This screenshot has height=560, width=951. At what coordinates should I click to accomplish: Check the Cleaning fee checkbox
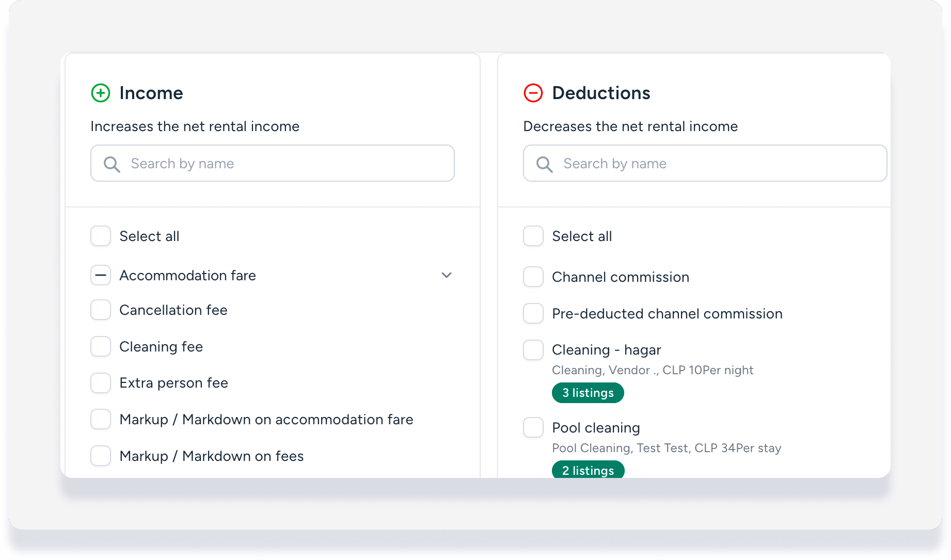(101, 346)
